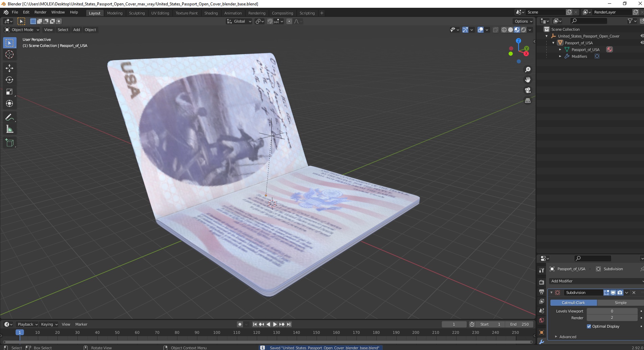Open the viewport Add menu
Viewport: 644px width, 350px height.
tap(77, 30)
